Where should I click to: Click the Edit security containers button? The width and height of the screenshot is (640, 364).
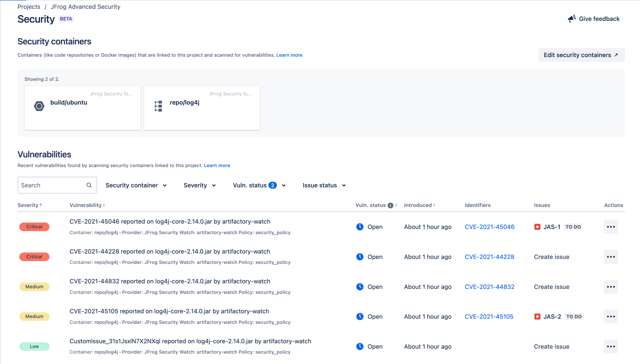point(581,55)
